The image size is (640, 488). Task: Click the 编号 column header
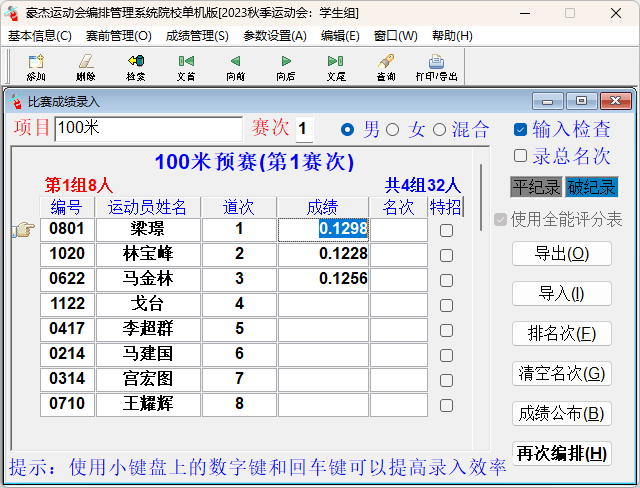point(67,207)
